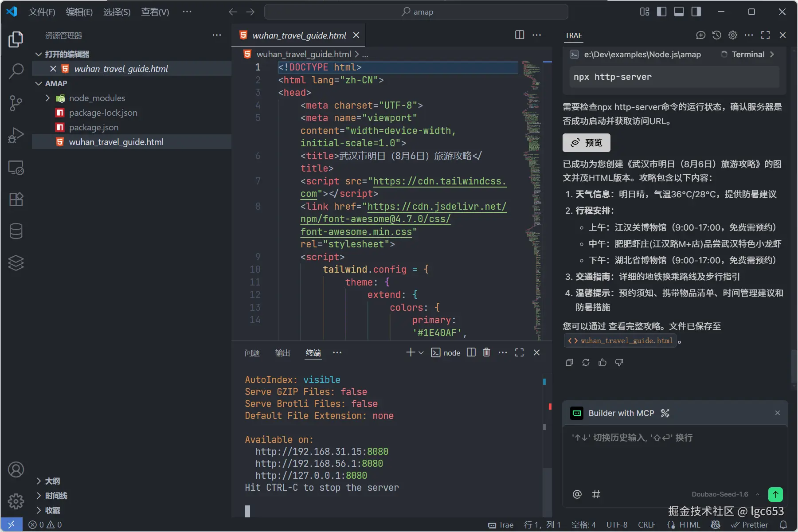Expand the 大纲 outline section

click(x=39, y=481)
